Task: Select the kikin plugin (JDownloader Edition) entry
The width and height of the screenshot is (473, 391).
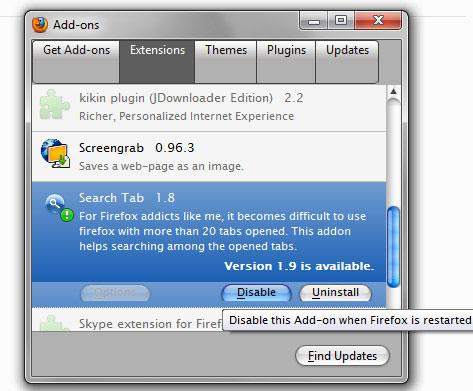Action: coord(209,107)
